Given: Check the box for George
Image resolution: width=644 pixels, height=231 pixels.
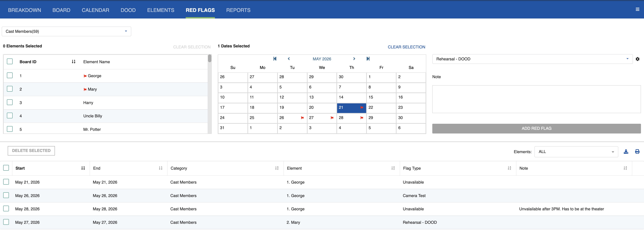Looking at the screenshot, I should [10, 76].
